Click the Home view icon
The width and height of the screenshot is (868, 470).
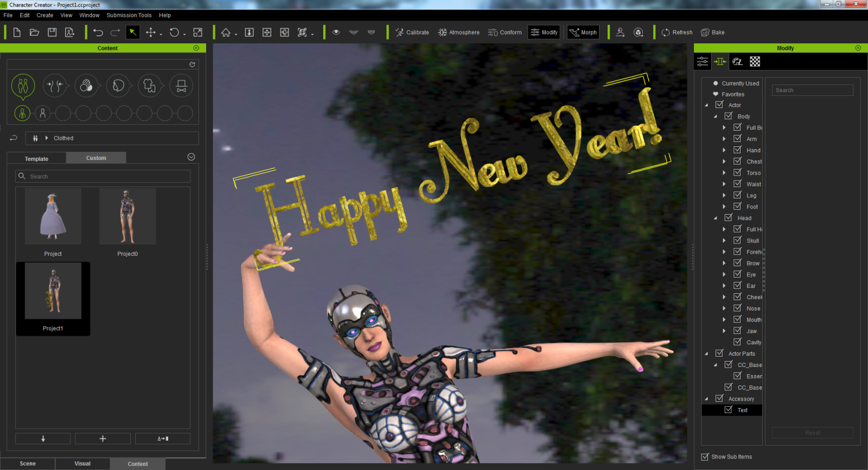click(x=226, y=33)
